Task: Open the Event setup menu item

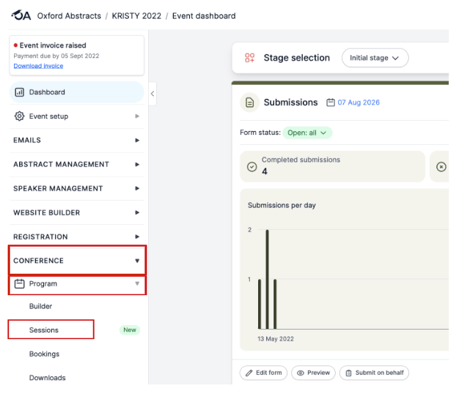Action: tap(77, 116)
